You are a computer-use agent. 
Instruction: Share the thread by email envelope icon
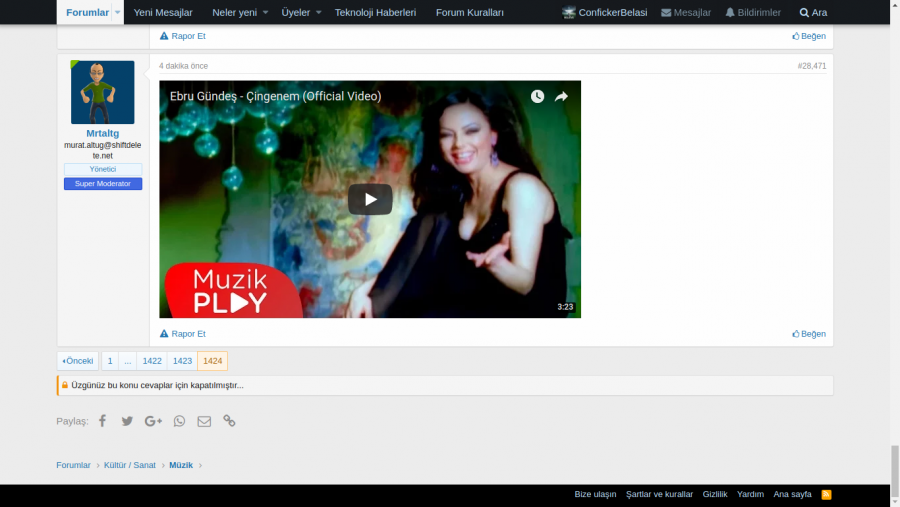(204, 421)
